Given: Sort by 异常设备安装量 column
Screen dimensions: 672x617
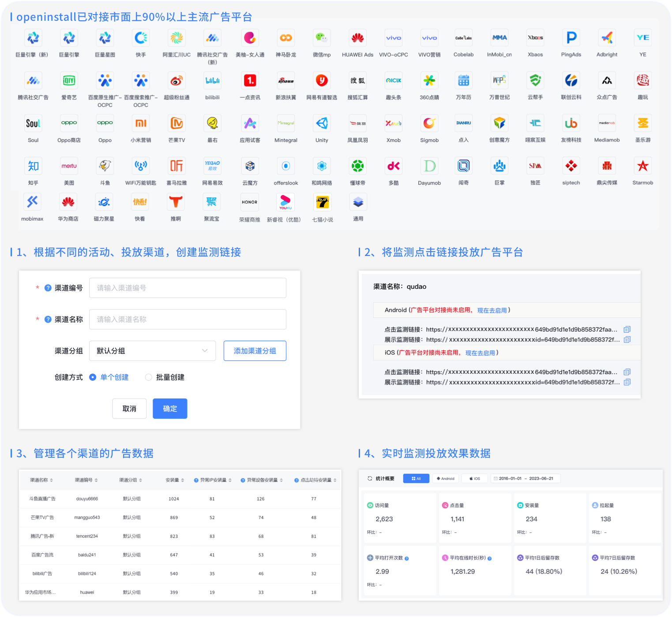Looking at the screenshot, I should point(282,480).
